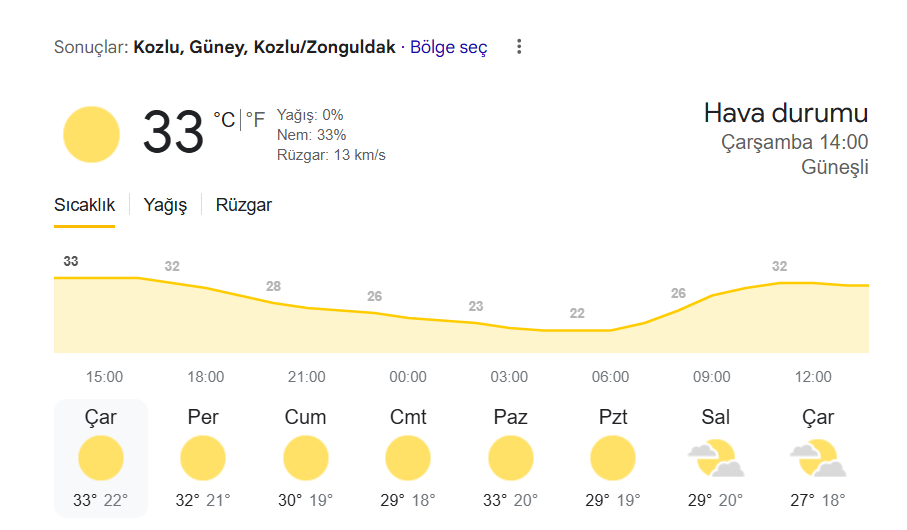Select next Wednesday partly cloudy icon
Screen dimensions: 907x530
coord(818,458)
